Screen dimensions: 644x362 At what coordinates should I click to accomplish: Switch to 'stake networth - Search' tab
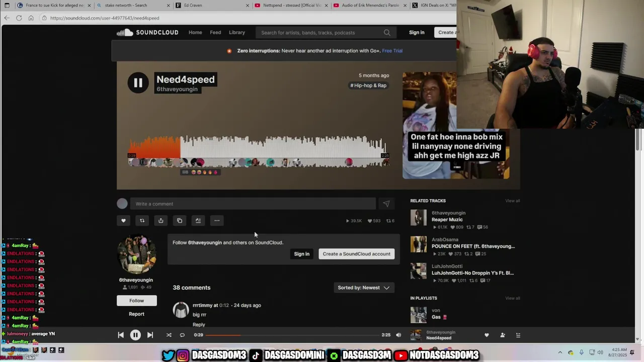pos(133,6)
